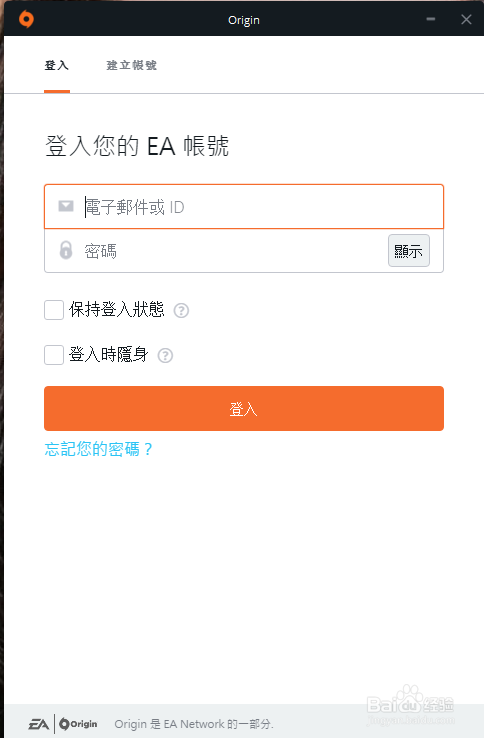Open help tooltip for 登入時隱身
The height and width of the screenshot is (738, 484).
[165, 355]
